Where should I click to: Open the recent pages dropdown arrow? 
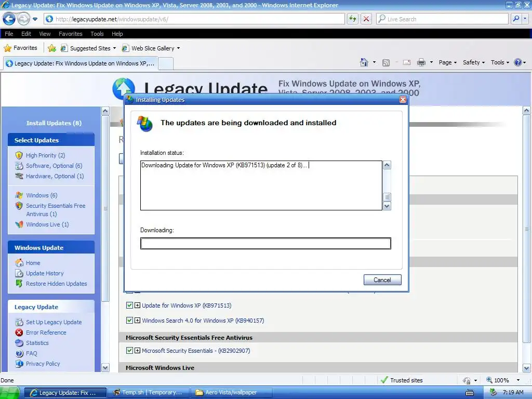(35, 19)
